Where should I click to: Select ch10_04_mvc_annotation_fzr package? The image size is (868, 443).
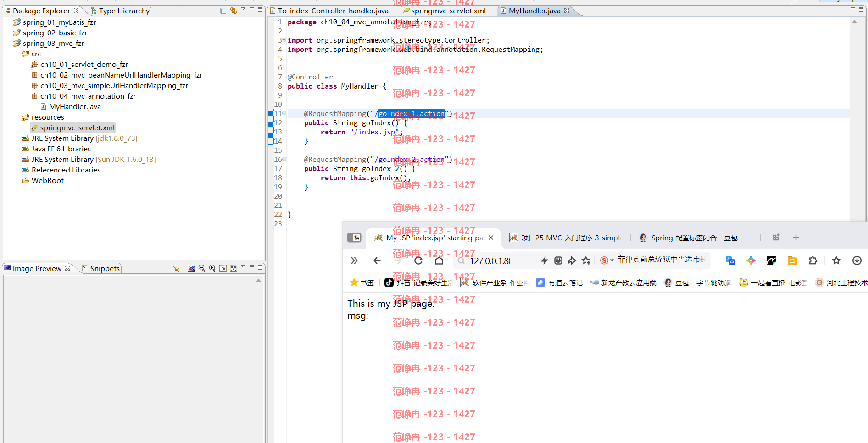tap(88, 96)
